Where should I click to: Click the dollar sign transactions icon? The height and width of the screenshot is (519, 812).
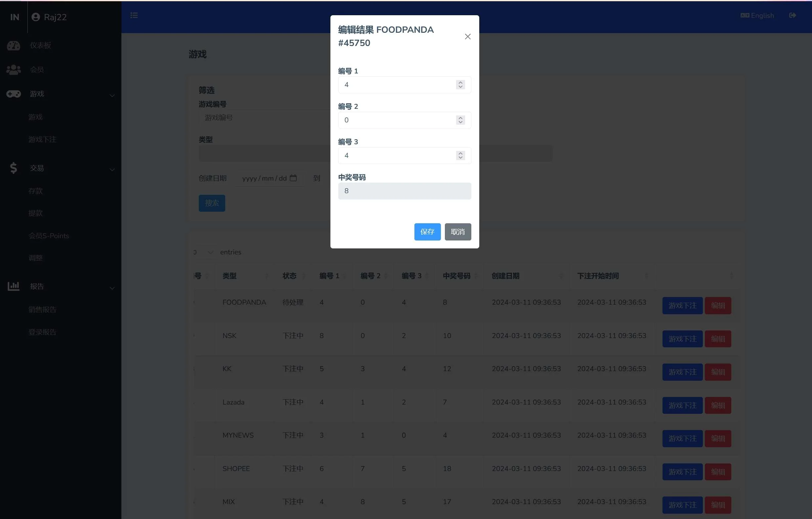(x=14, y=168)
